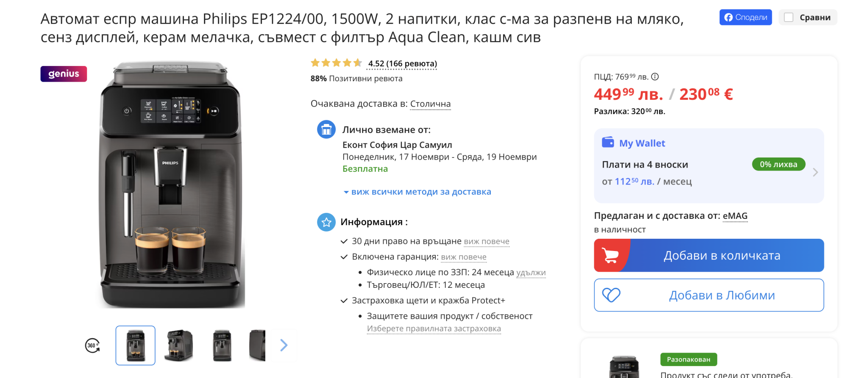Viewport: 868px width, 378px height.
Task: Click the red shopping cart icon
Action: (x=611, y=255)
